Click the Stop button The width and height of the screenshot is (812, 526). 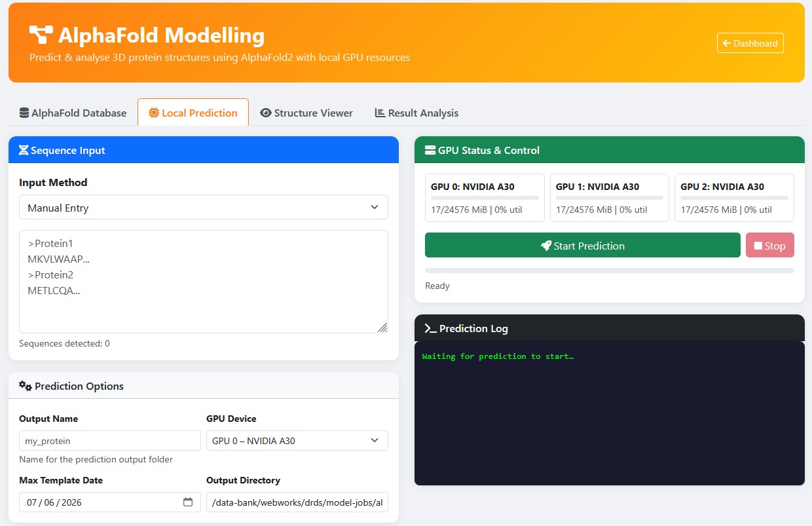770,245
